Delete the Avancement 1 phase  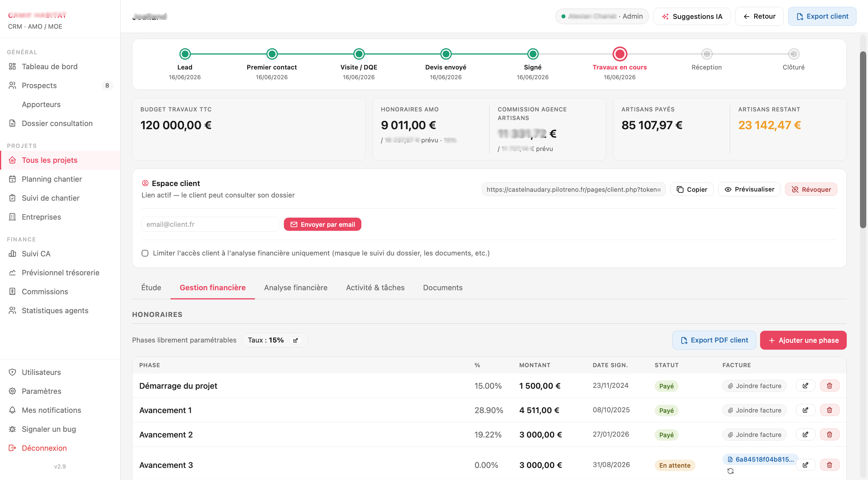click(829, 410)
